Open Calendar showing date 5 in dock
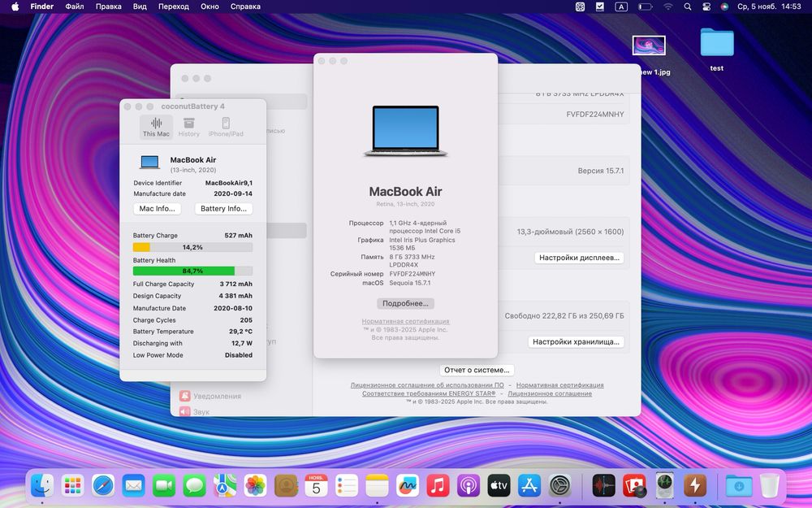Image resolution: width=812 pixels, height=508 pixels. tap(317, 486)
